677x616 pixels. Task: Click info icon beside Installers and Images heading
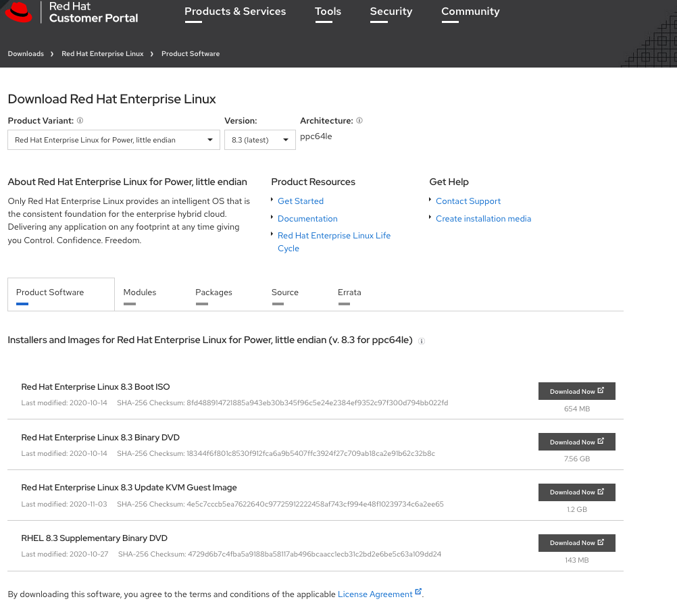tap(422, 341)
